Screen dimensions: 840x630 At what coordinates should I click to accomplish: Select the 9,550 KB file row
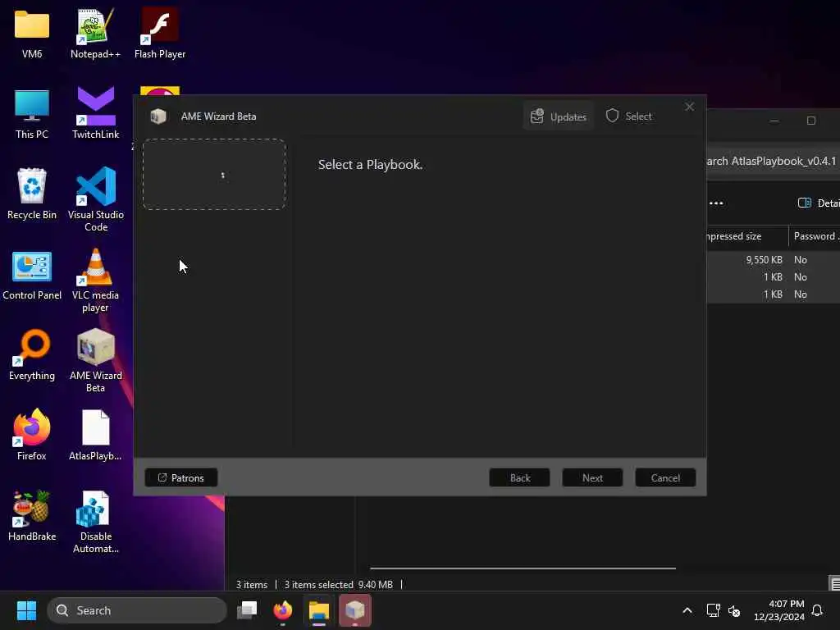coord(774,260)
